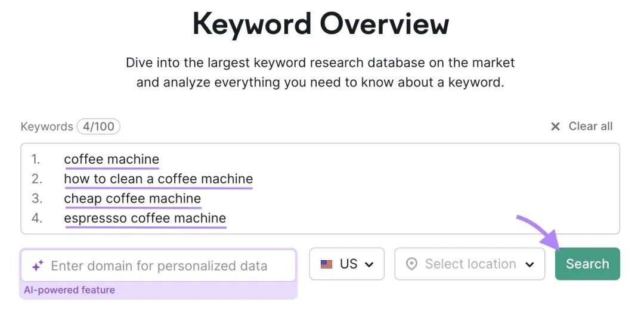The image size is (644, 315).
Task: Open the US country dropdown
Action: pyautogui.click(x=346, y=264)
